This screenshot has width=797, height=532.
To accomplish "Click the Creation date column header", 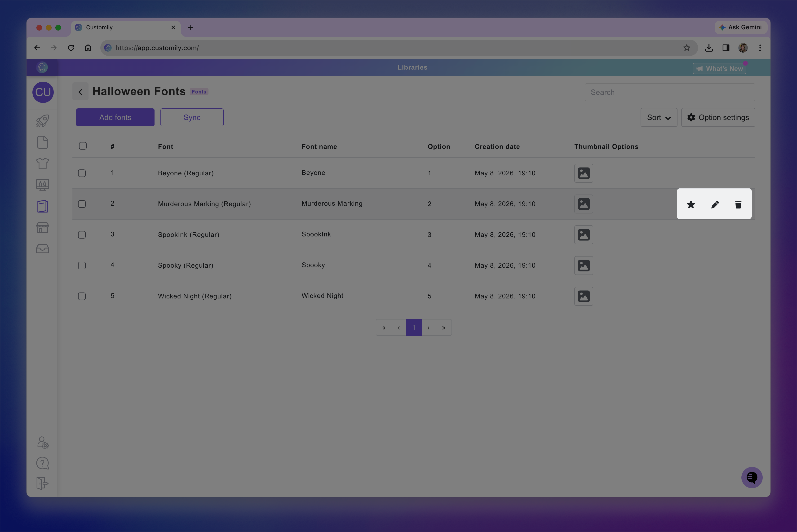I will coord(497,146).
